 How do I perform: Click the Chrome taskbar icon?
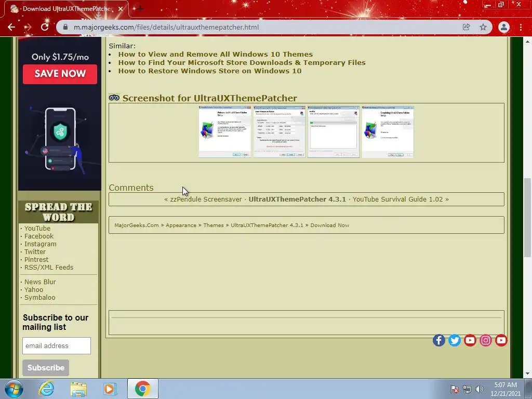[x=142, y=389]
